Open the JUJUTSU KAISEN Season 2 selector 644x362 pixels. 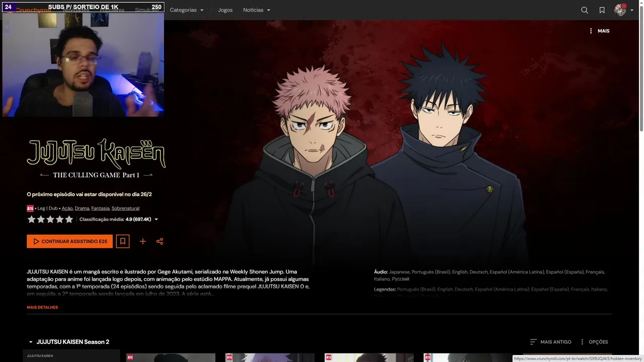coord(68,342)
